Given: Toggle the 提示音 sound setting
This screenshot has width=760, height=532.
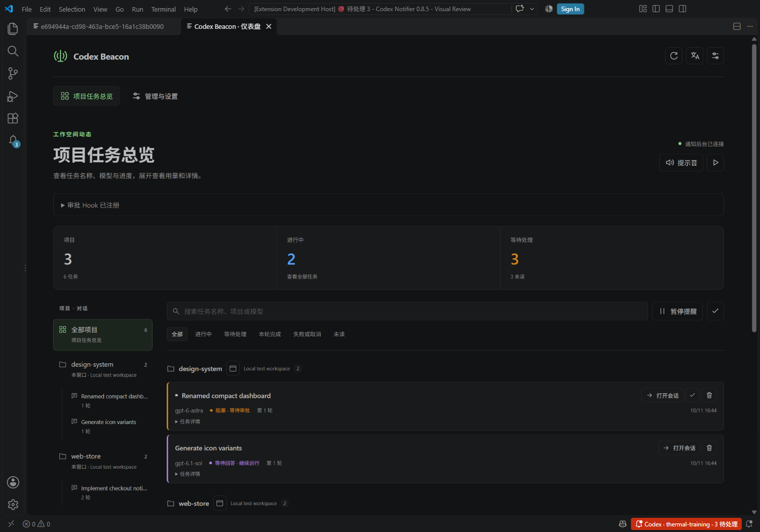Looking at the screenshot, I should point(681,163).
